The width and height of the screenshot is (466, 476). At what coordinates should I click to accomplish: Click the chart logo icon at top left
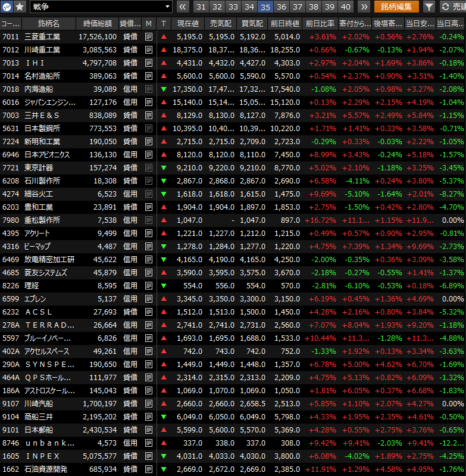pos(8,7)
